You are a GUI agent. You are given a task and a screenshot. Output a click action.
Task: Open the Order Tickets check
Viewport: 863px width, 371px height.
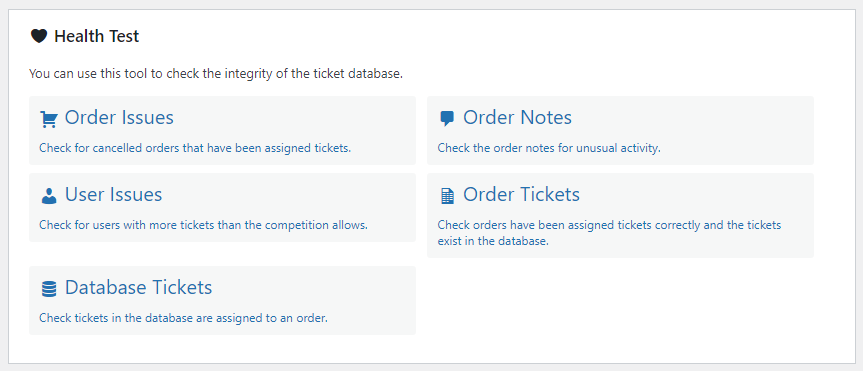[x=521, y=194]
